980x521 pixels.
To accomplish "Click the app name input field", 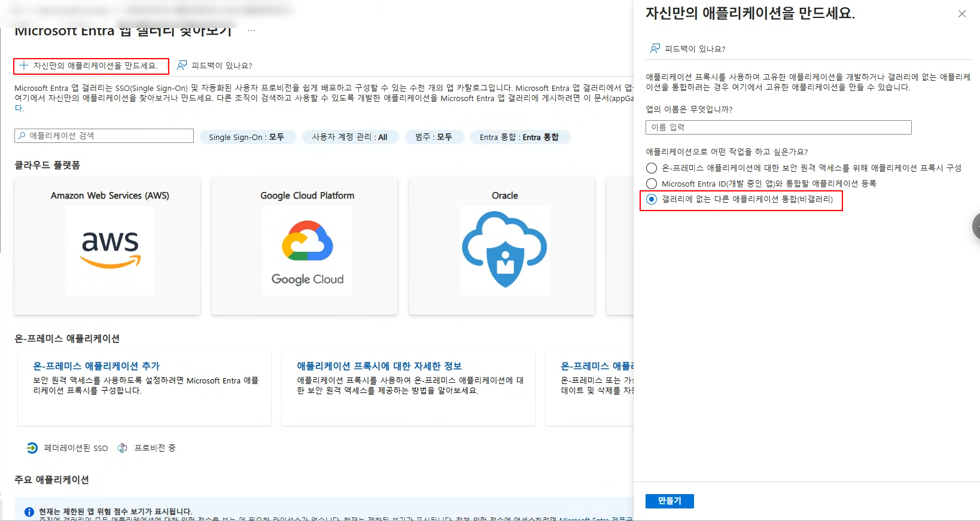I will click(778, 127).
